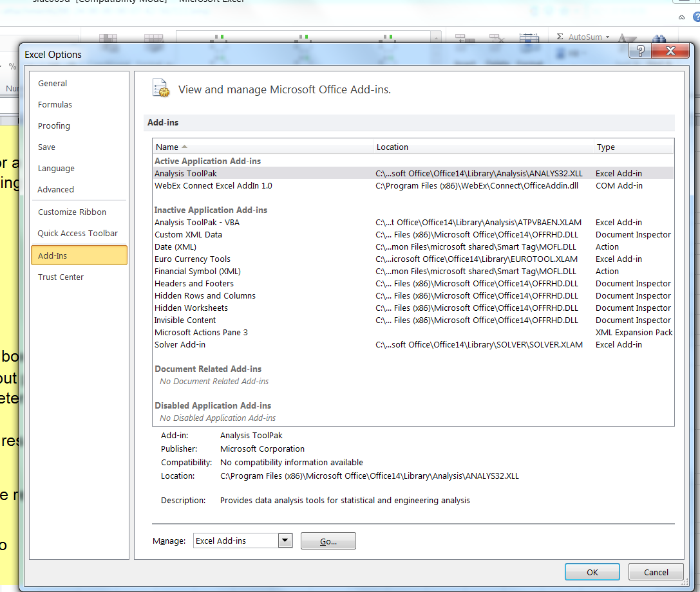Screen dimensions: 700x592
Task: Sort add-ins by Location column header
Action: (484, 147)
